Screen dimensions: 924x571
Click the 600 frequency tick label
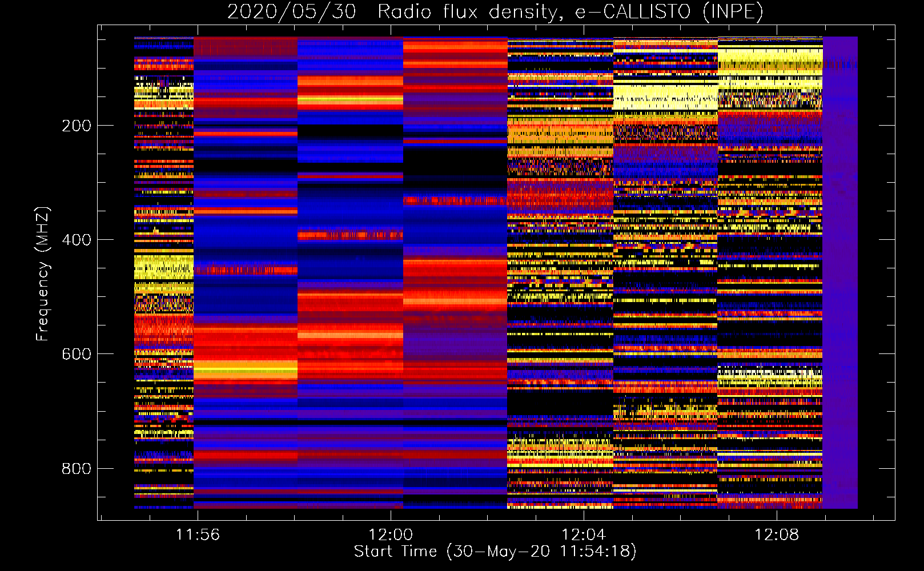click(x=77, y=354)
